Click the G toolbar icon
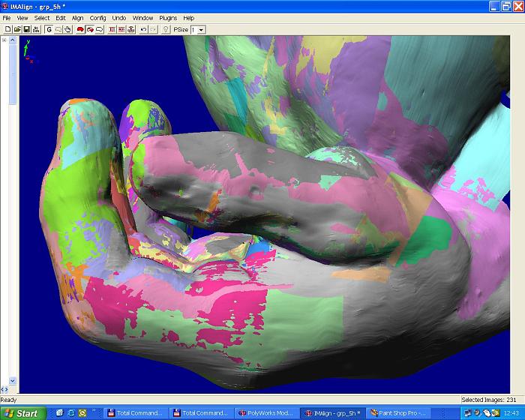This screenshot has width=525, height=420. coord(49,29)
